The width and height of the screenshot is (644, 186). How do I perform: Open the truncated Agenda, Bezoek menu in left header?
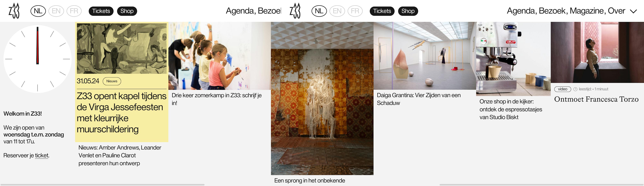click(253, 11)
